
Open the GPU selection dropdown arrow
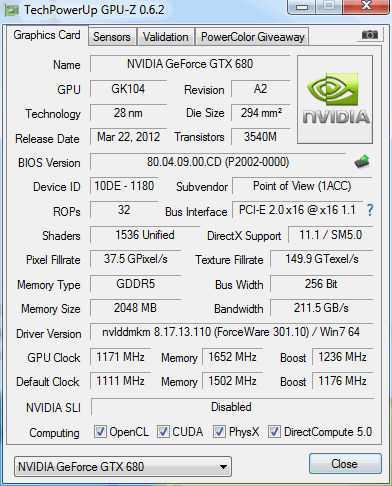223,467
